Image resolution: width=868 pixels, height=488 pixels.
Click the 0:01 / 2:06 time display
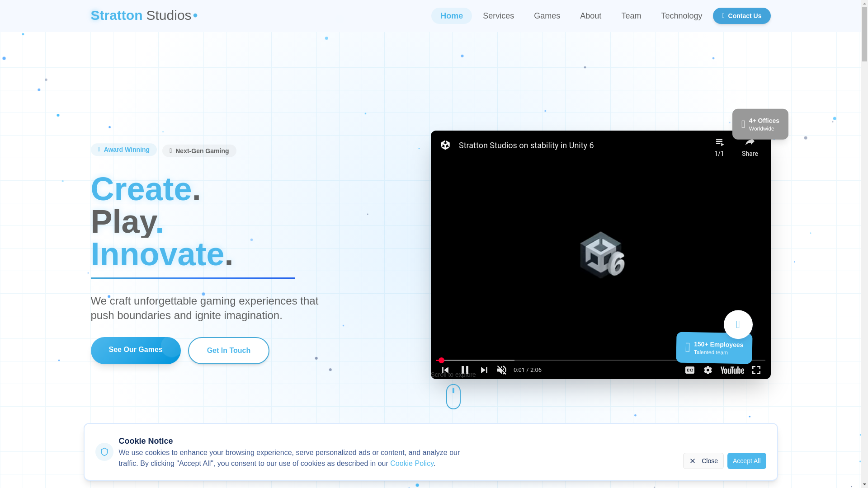(x=528, y=370)
